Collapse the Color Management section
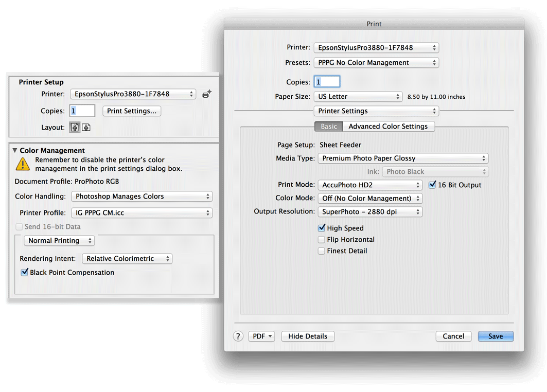547x392 pixels. click(14, 151)
